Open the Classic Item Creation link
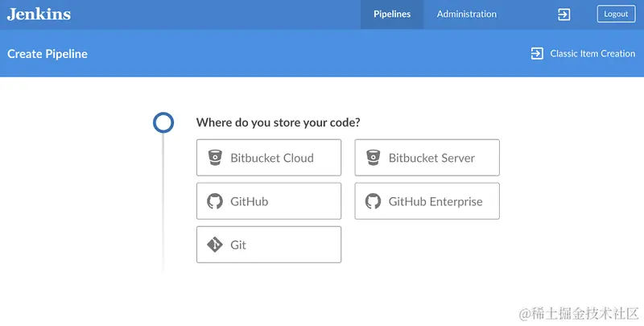The height and width of the screenshot is (326, 644). (592, 53)
